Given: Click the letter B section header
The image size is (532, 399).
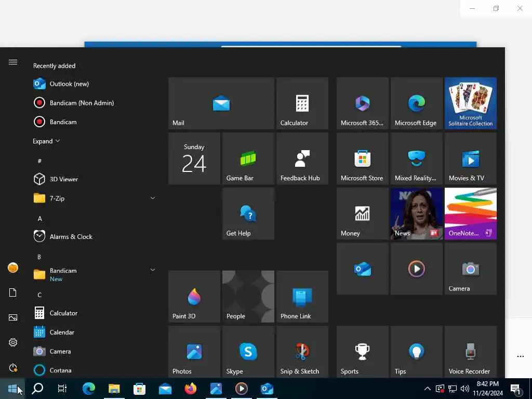Looking at the screenshot, I should 39,257.
